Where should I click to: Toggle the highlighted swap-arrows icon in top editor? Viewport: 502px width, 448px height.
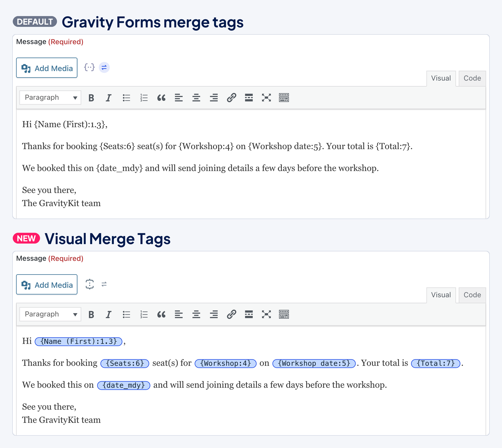click(104, 67)
